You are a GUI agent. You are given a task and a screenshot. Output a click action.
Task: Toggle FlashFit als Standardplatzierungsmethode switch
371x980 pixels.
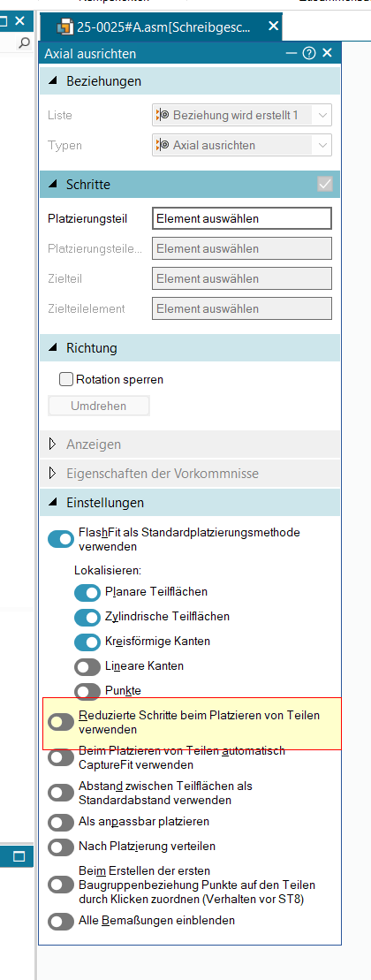61,539
